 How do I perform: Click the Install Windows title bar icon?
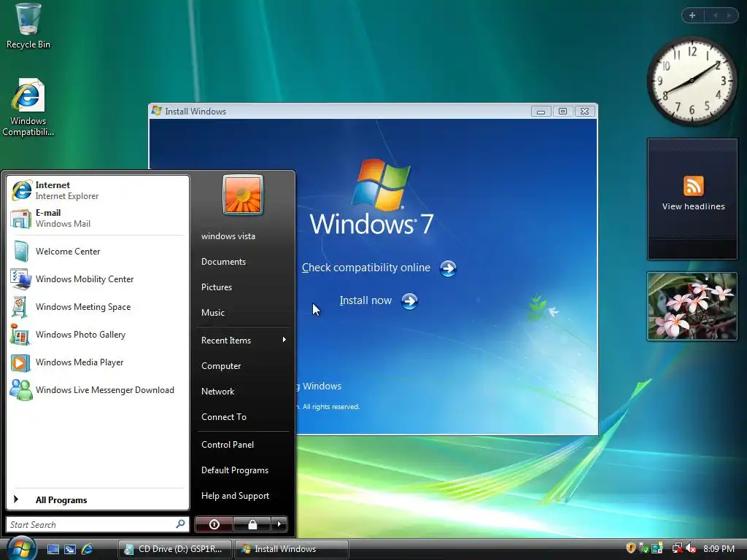(x=156, y=111)
